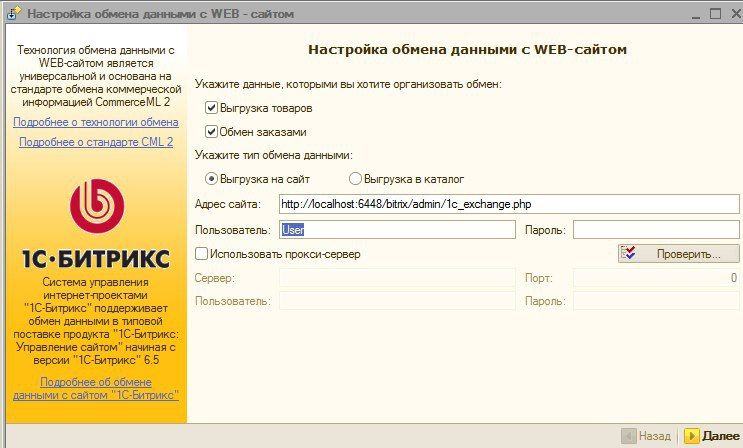Enable Использовать прокси-сервер checkbox
The height and width of the screenshot is (448, 743).
pyautogui.click(x=201, y=254)
